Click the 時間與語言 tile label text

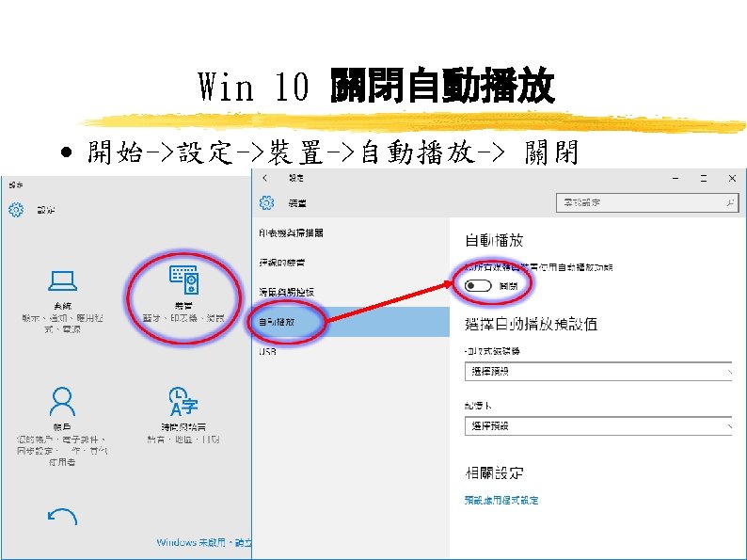(183, 427)
